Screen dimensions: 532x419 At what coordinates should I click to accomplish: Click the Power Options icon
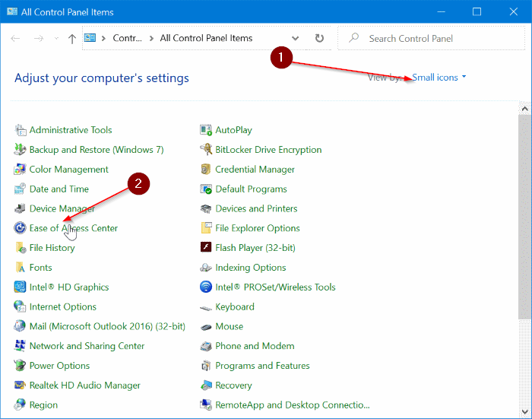click(20, 366)
